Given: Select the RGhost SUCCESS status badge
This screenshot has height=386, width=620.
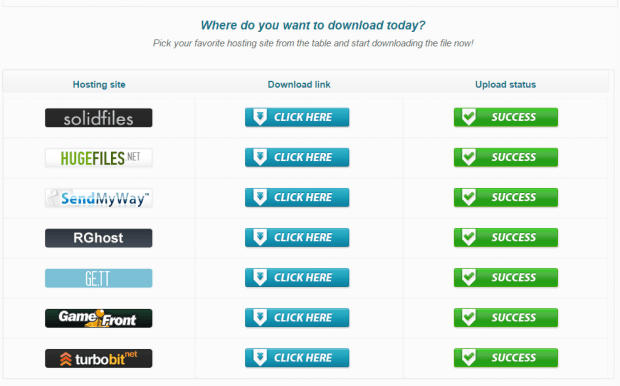Looking at the screenshot, I should point(506,237).
